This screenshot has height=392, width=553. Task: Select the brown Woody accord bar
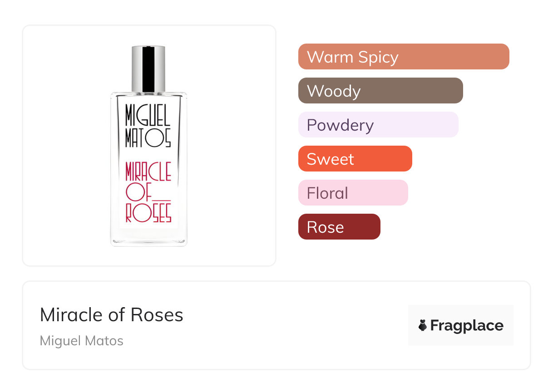click(x=380, y=91)
